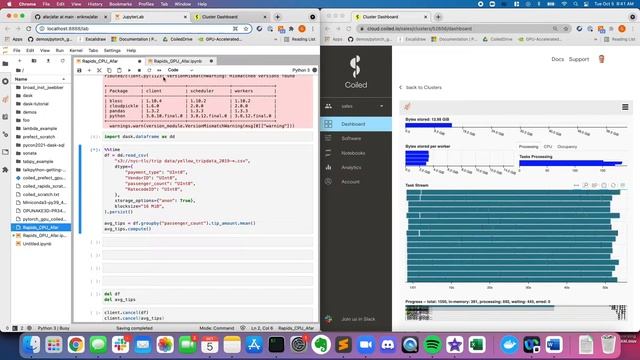
Task: Restart kernel and run all cells icon
Action: 159,70
